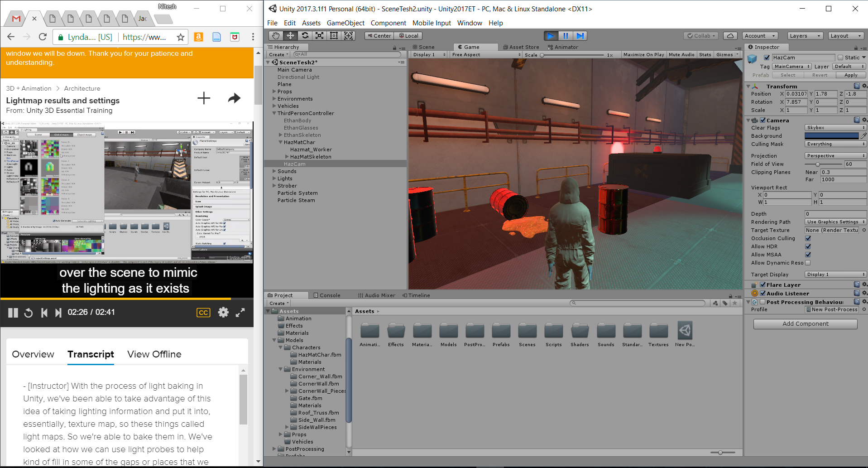Open the Prefabs folder in Assets

[501, 335]
